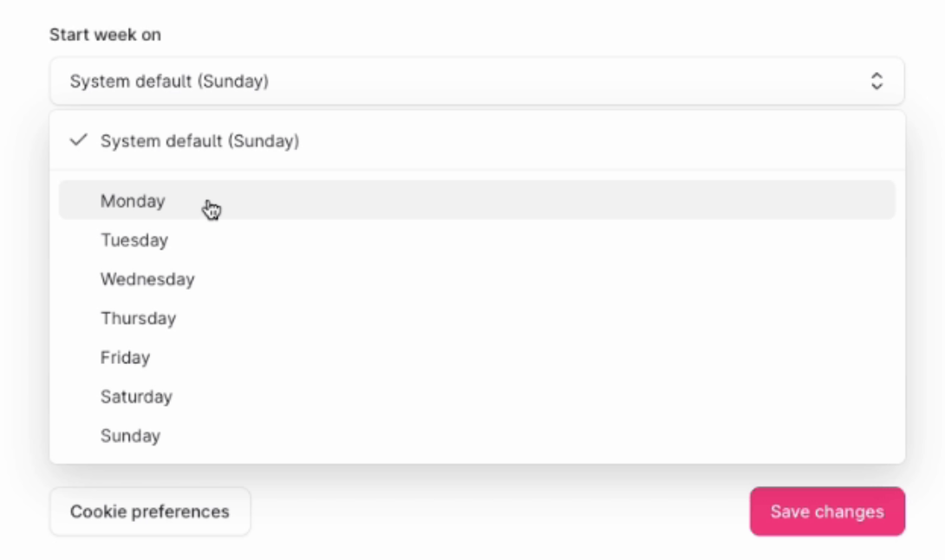Click the selected value text in the combo box
This screenshot has width=945, height=560.
(x=169, y=81)
